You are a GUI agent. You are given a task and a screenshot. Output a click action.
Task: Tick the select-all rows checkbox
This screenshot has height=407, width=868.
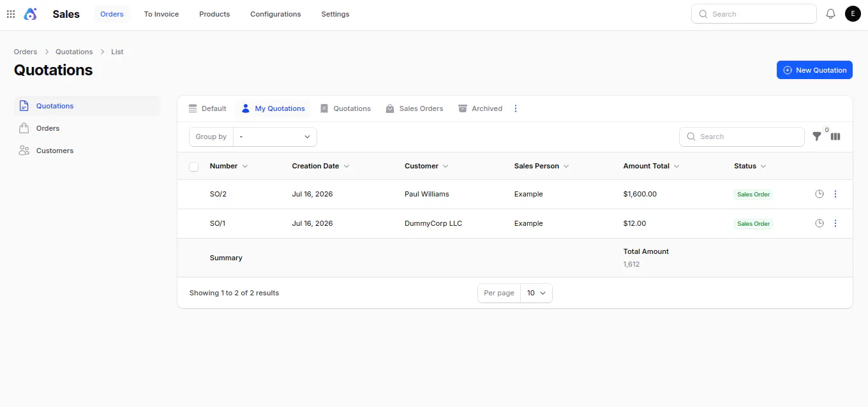click(194, 166)
